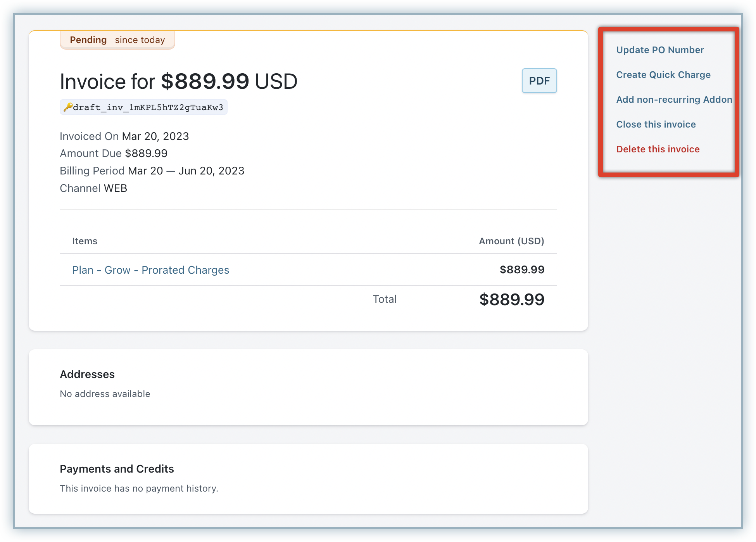
Task: Click the Invoice for $889.99 USD heading
Action: coord(178,81)
